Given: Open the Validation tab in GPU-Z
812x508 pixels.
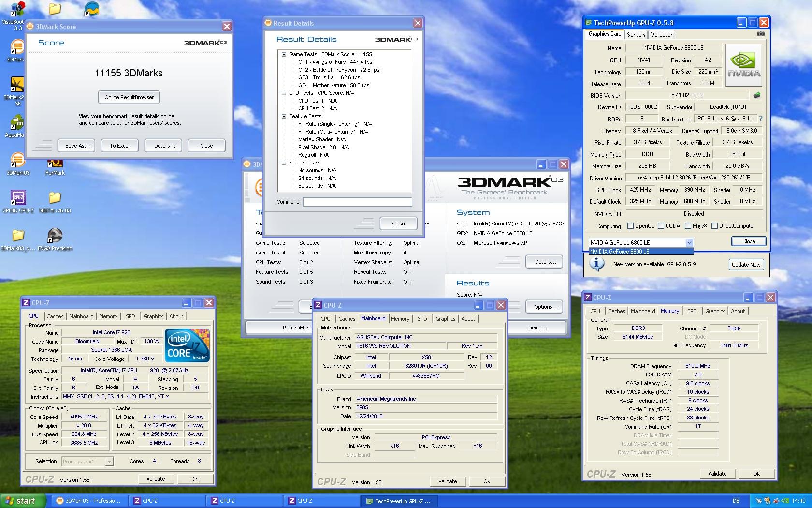Looking at the screenshot, I should [662, 35].
